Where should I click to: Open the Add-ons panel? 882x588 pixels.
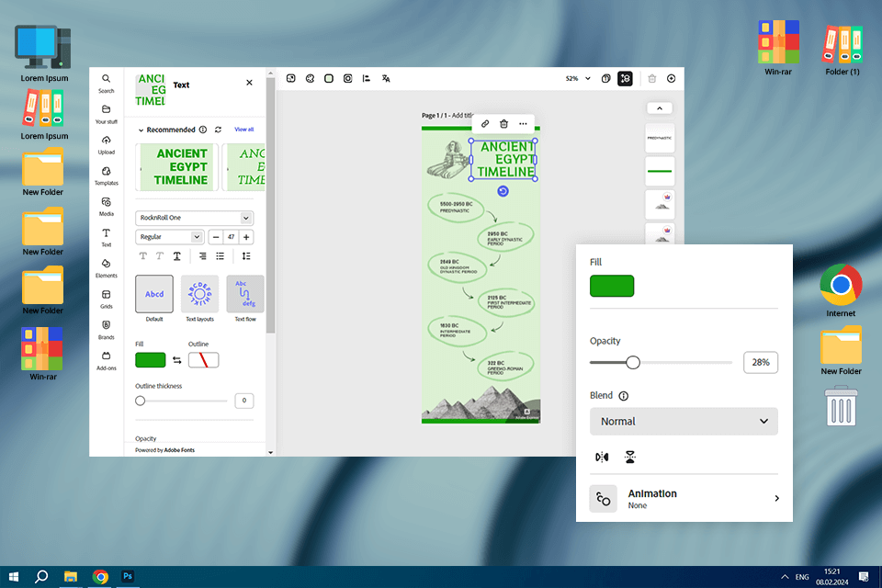[106, 361]
